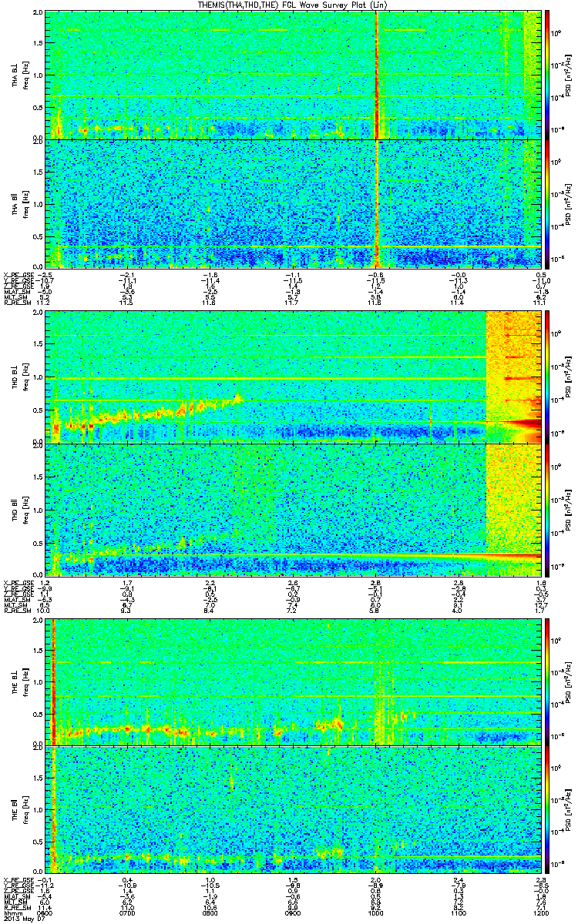Click the PSD [nT²/Hz] label of THE Bll

click(567, 810)
